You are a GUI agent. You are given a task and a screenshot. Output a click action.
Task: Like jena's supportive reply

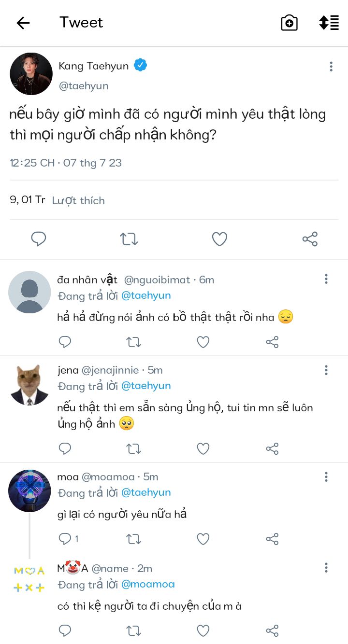coord(203,448)
